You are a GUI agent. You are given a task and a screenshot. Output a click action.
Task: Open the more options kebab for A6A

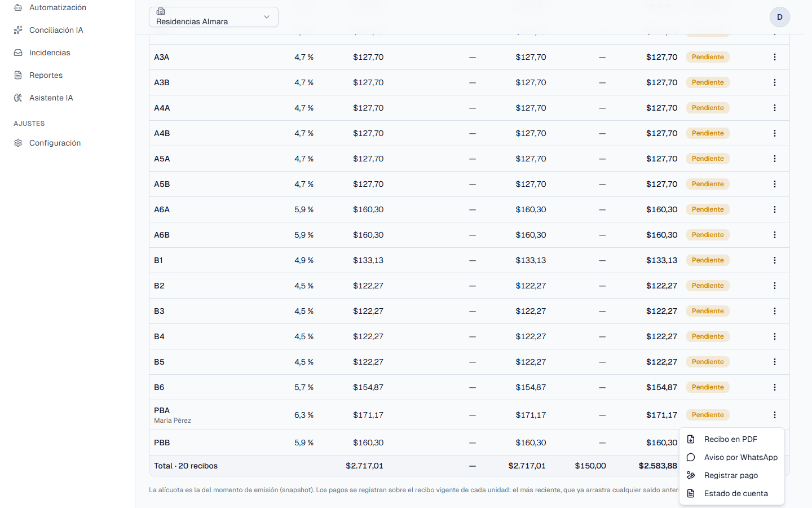click(775, 209)
